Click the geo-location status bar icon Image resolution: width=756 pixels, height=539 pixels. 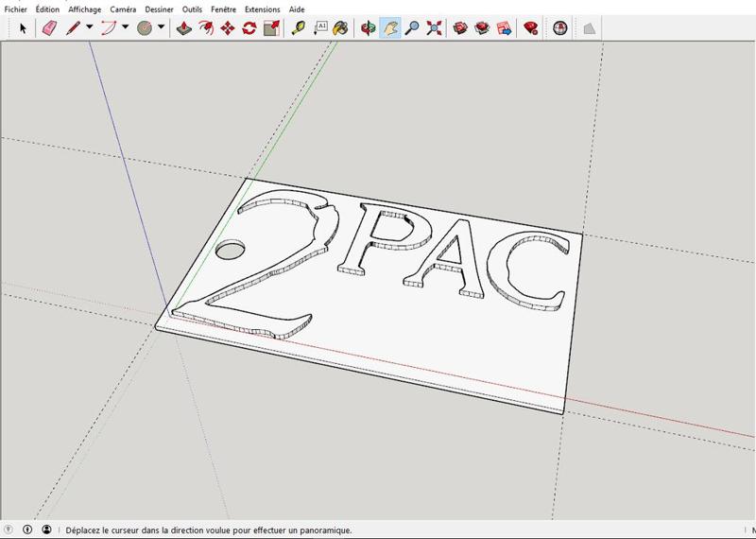[x=9, y=530]
